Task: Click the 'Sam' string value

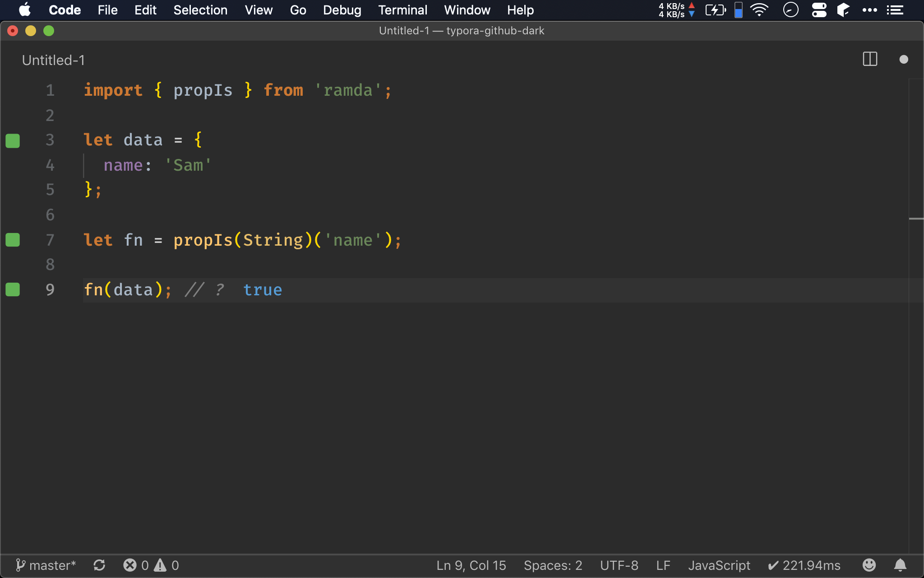Action: click(x=188, y=165)
